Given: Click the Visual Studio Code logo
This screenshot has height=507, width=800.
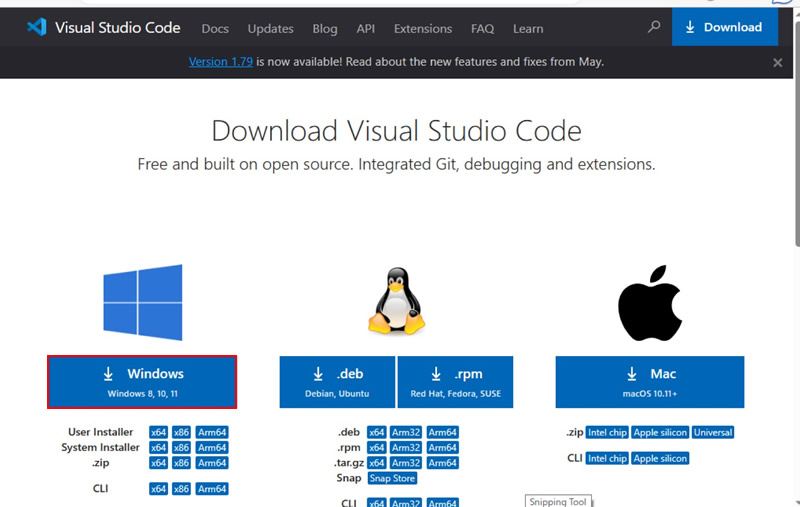Looking at the screenshot, I should 37,28.
